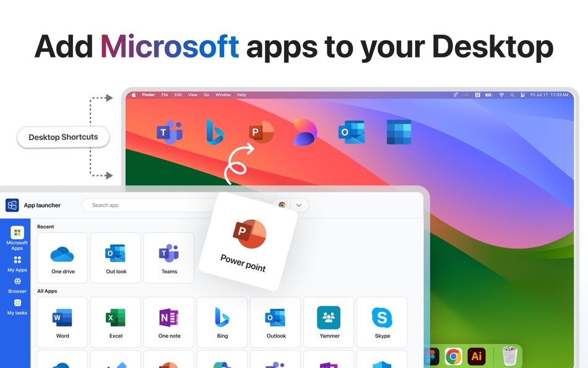Image resolution: width=588 pixels, height=368 pixels.
Task: Open Outlook from All Apps
Action: (x=275, y=322)
